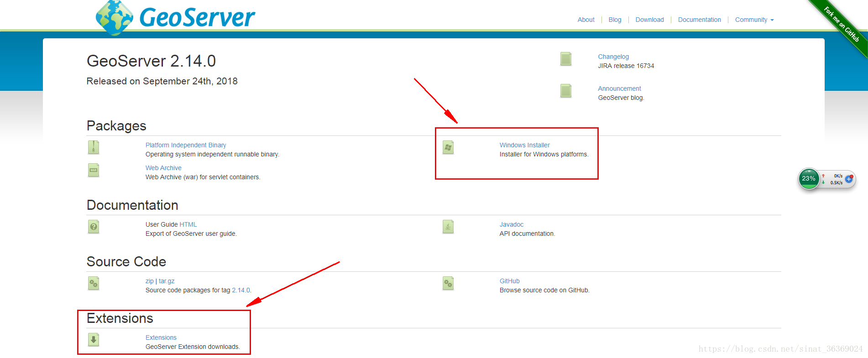Download the source code tar.gz
Image resolution: width=868 pixels, height=358 pixels.
(167, 281)
